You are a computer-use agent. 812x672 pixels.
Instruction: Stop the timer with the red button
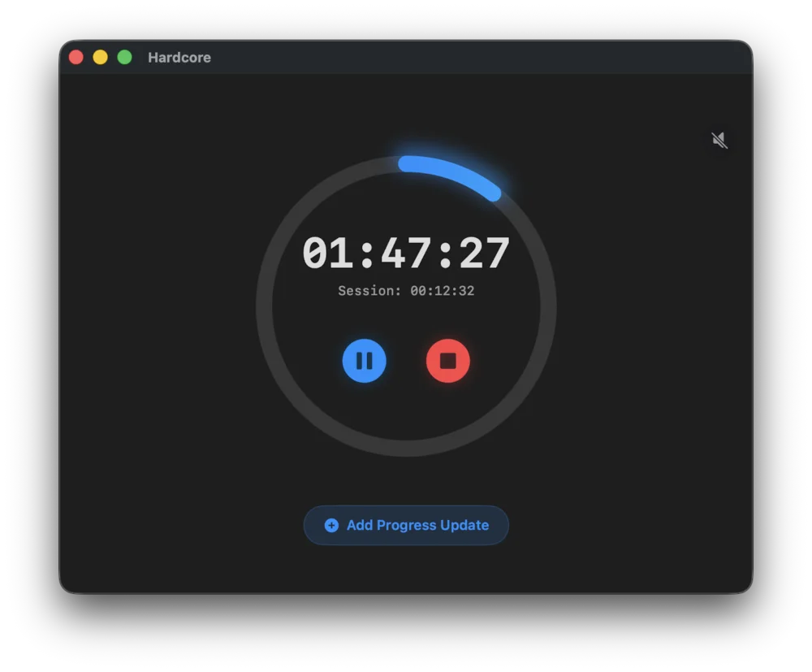448,361
